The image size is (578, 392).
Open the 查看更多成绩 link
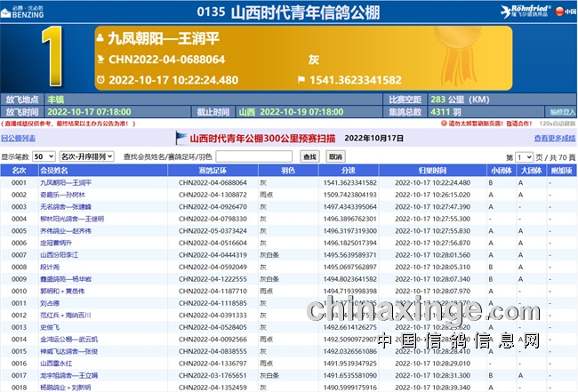point(554,139)
